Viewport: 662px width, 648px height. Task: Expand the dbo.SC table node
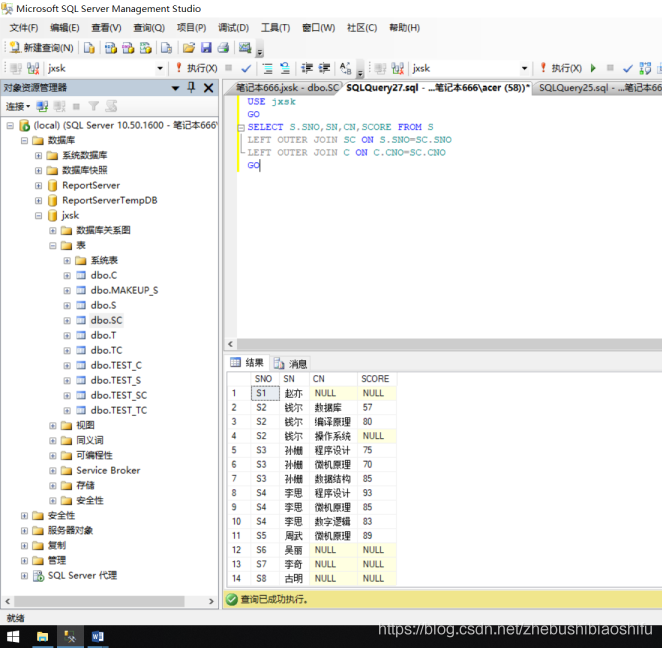click(x=67, y=320)
